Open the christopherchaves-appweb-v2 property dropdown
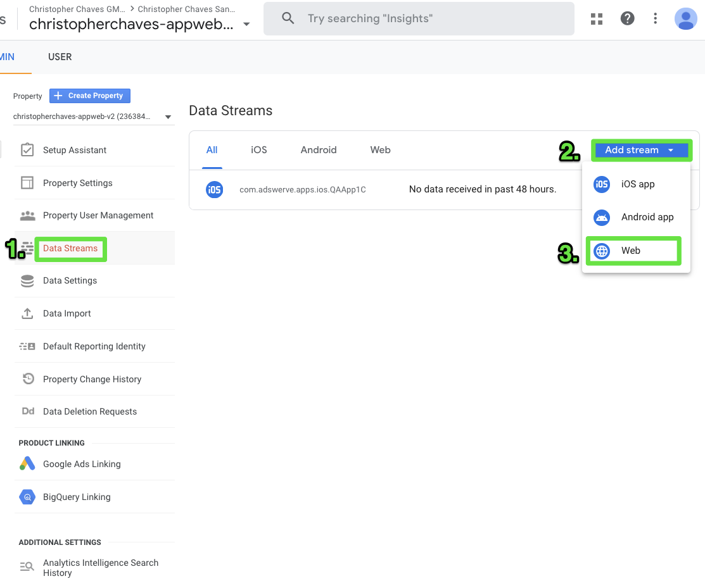Screen dimensions: 705x588 pyautogui.click(x=92, y=116)
